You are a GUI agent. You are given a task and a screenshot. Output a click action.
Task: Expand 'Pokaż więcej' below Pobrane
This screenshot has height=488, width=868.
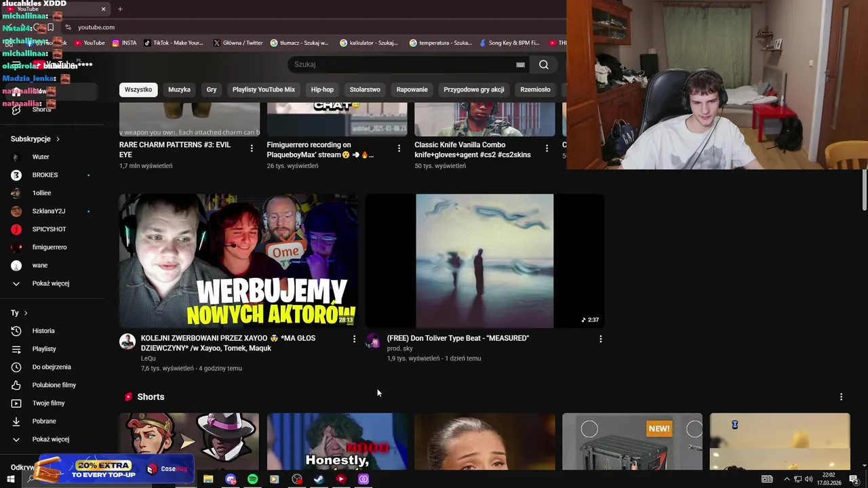tap(51, 439)
